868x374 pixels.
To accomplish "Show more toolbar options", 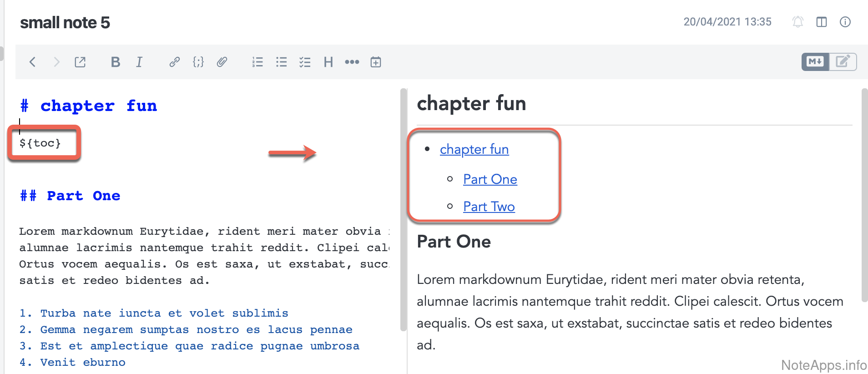I will pos(352,62).
